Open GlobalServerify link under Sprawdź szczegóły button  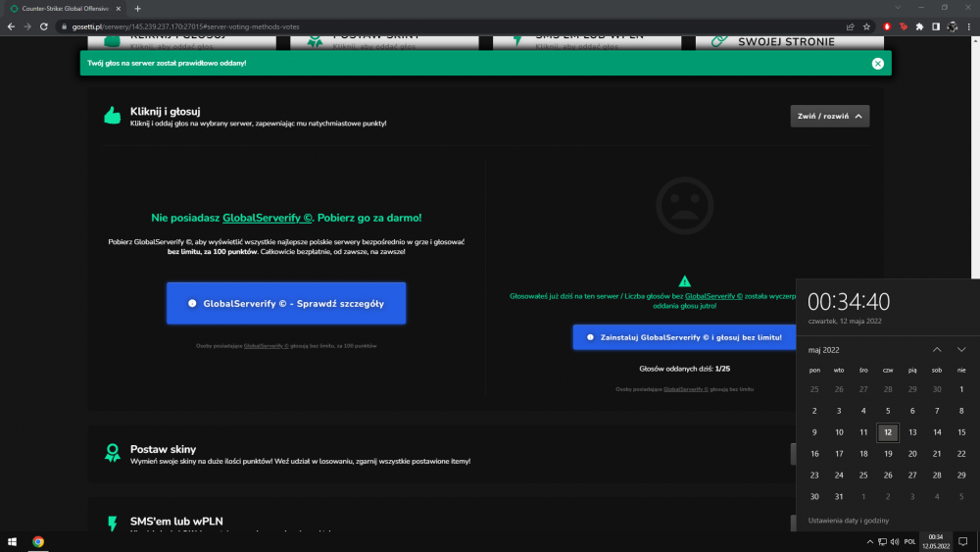tap(267, 346)
